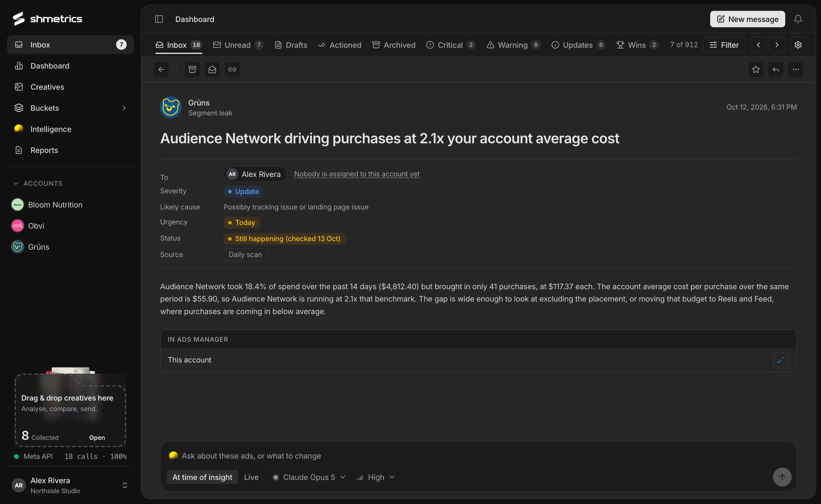
Task: Go to next message chevron
Action: pos(777,45)
